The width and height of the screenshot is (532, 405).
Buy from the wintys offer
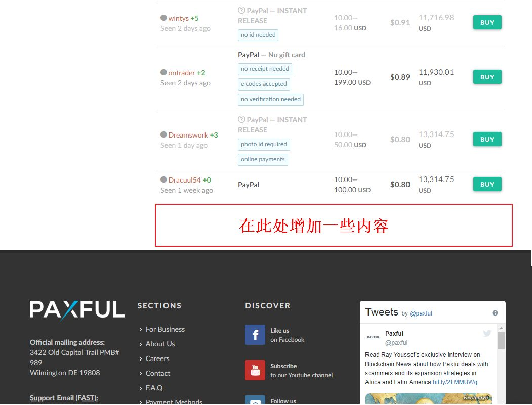coord(487,22)
